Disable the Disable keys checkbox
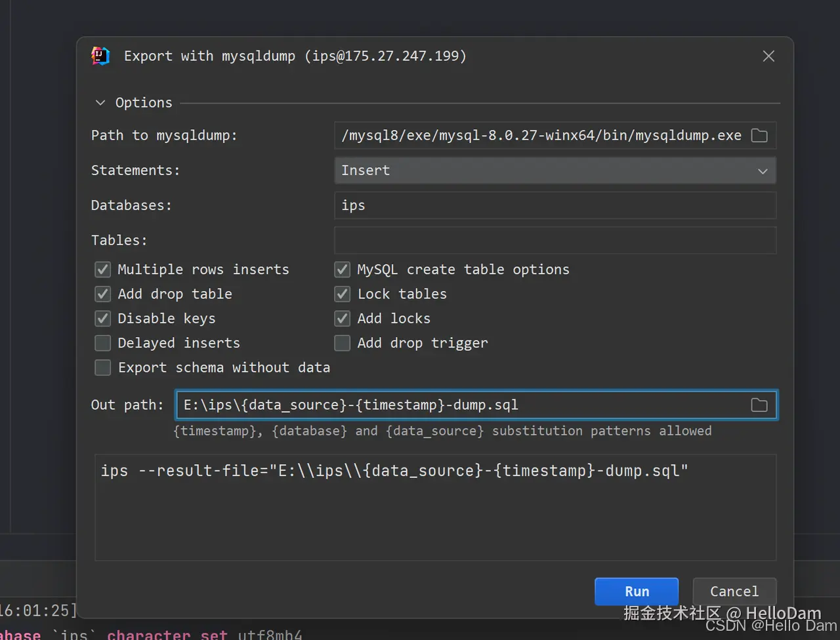This screenshot has height=640, width=840. click(x=103, y=319)
